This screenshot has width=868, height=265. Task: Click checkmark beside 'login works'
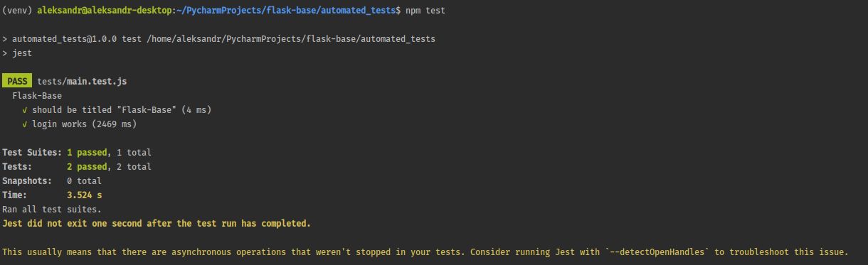click(x=25, y=124)
